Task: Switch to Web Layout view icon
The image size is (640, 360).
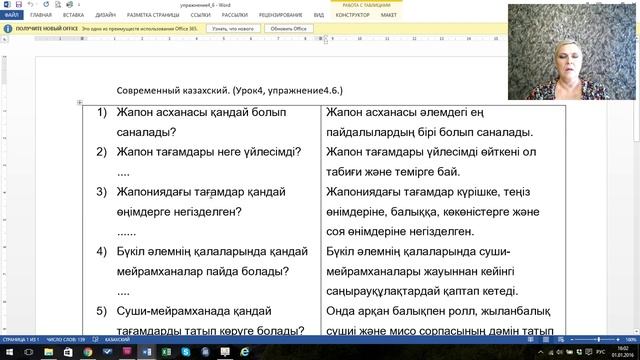Action: click(x=561, y=340)
